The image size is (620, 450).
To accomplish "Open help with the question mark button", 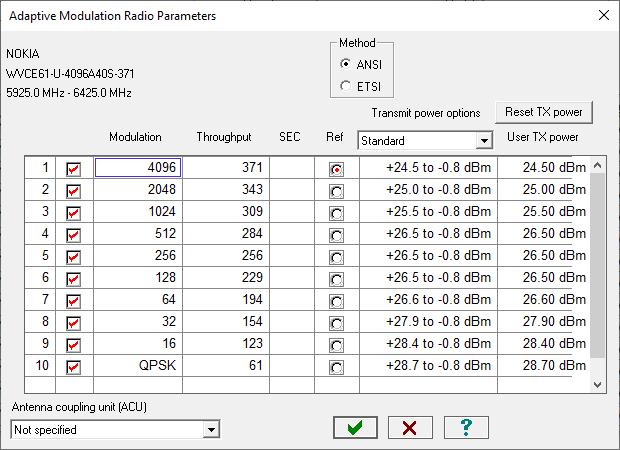I will (465, 428).
